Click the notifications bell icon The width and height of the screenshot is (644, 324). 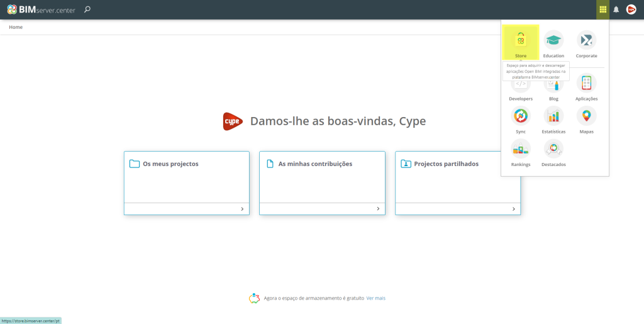pos(616,9)
